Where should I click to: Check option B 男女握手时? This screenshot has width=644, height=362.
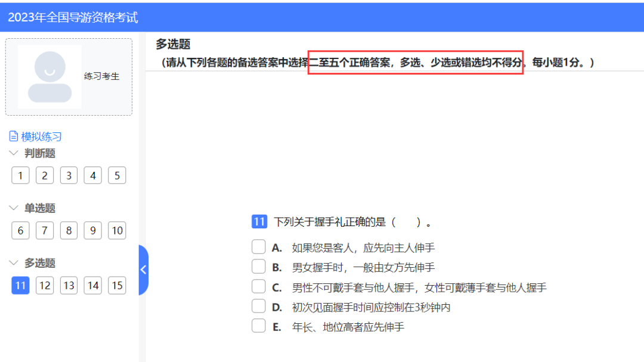(x=258, y=267)
